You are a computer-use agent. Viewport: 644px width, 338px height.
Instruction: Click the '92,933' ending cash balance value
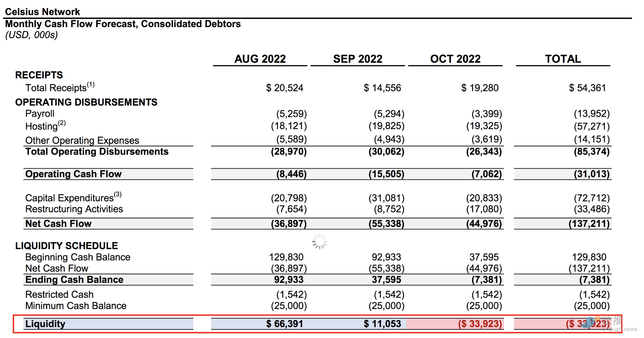click(289, 280)
